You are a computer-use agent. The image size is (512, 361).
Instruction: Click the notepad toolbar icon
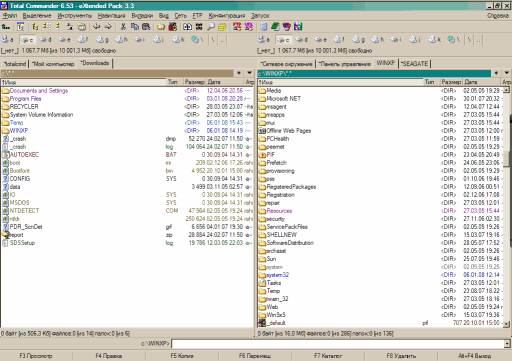pyautogui.click(x=264, y=27)
